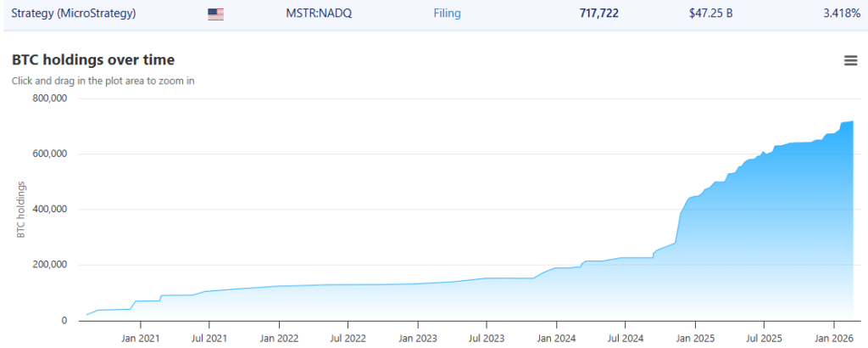Click the 800,000 y-axis label
Screen dimensions: 868x348
(x=49, y=98)
